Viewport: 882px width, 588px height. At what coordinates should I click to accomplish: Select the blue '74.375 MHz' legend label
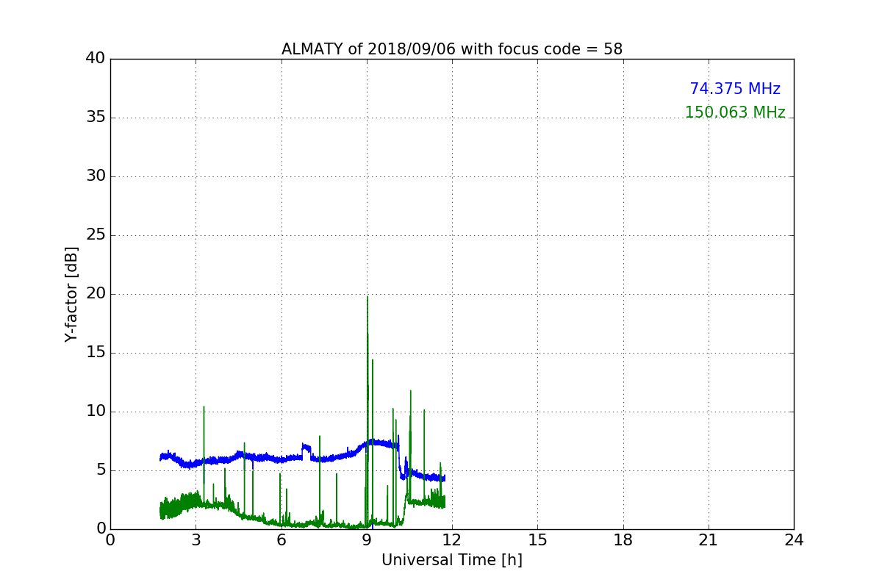pos(735,89)
